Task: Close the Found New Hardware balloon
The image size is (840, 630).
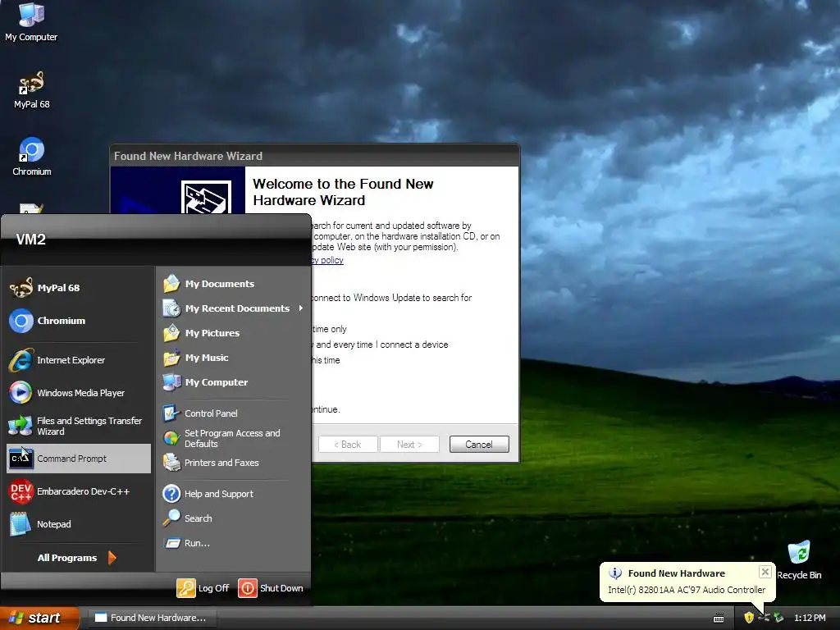Action: point(765,572)
